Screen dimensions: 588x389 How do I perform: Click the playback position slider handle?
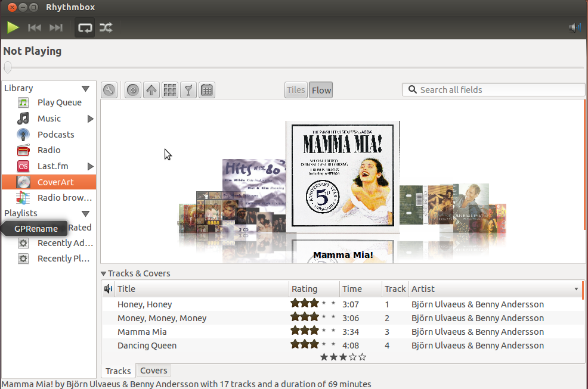click(8, 68)
